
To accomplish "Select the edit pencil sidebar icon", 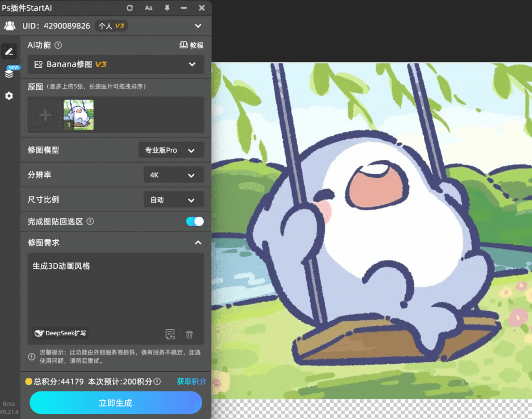I will (x=9, y=51).
